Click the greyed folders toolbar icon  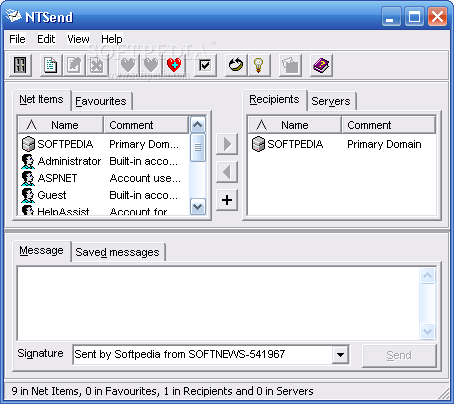pos(290,65)
